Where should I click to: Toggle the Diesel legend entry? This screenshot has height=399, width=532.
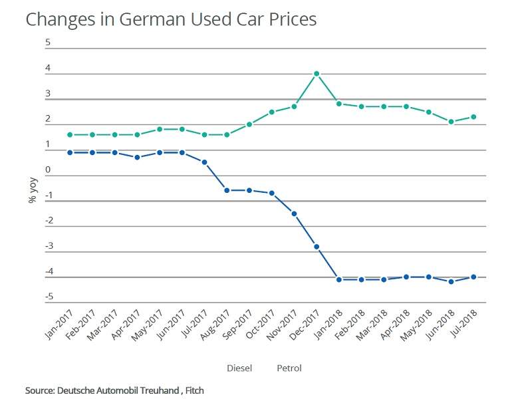coord(239,368)
